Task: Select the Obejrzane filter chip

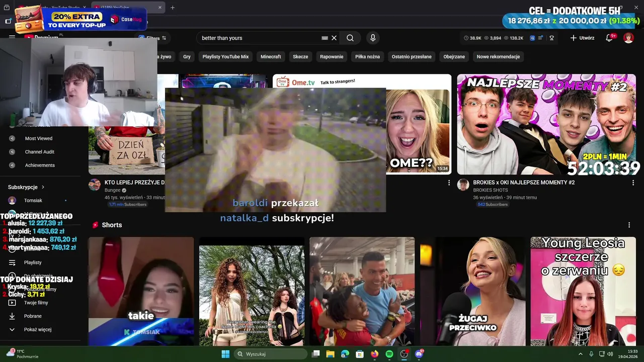Action: [x=454, y=57]
